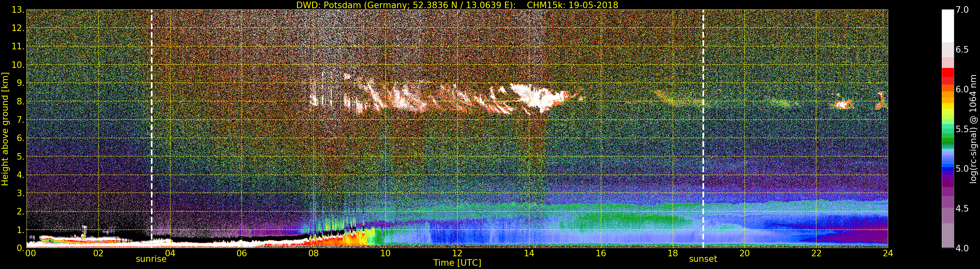980x269 pixels.
Task: Click the height axis tick '13.'
Action: 18,10
